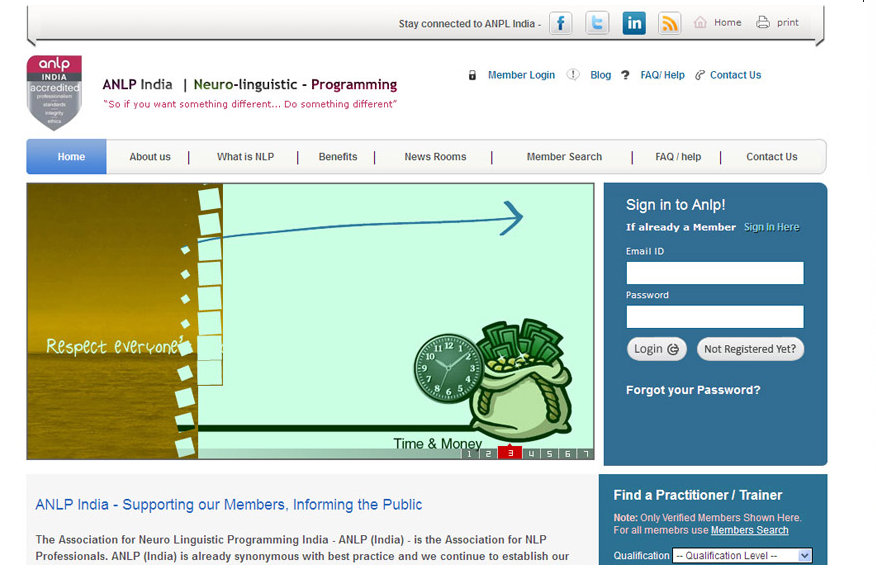Click the 'Find a Practitioner / Trainer' heading
The width and height of the screenshot is (876, 584).
pyautogui.click(x=697, y=495)
